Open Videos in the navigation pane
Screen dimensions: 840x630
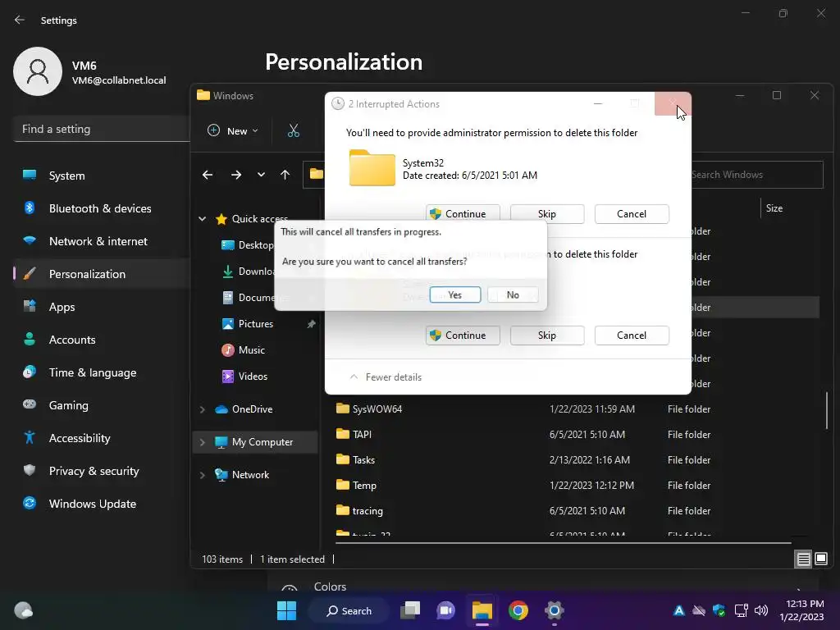244,376
